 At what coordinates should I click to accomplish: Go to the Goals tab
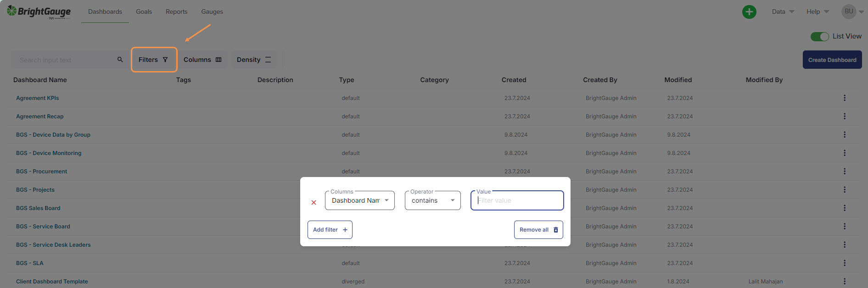click(x=144, y=11)
